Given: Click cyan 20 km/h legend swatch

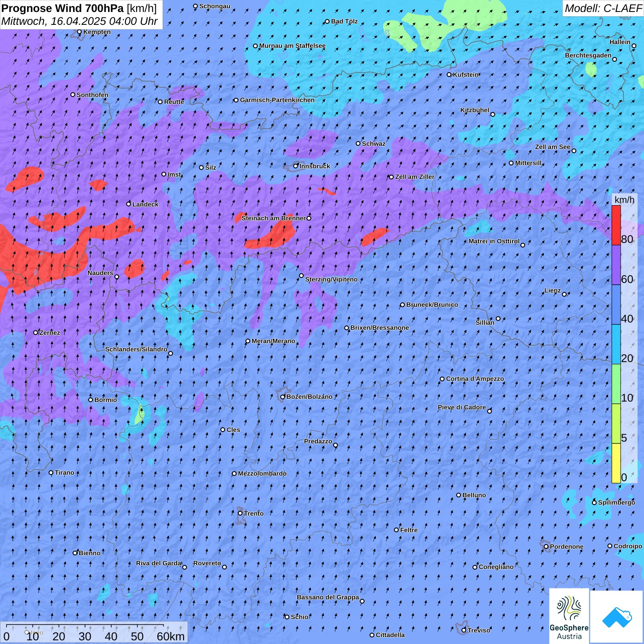Looking at the screenshot, I should [616, 344].
